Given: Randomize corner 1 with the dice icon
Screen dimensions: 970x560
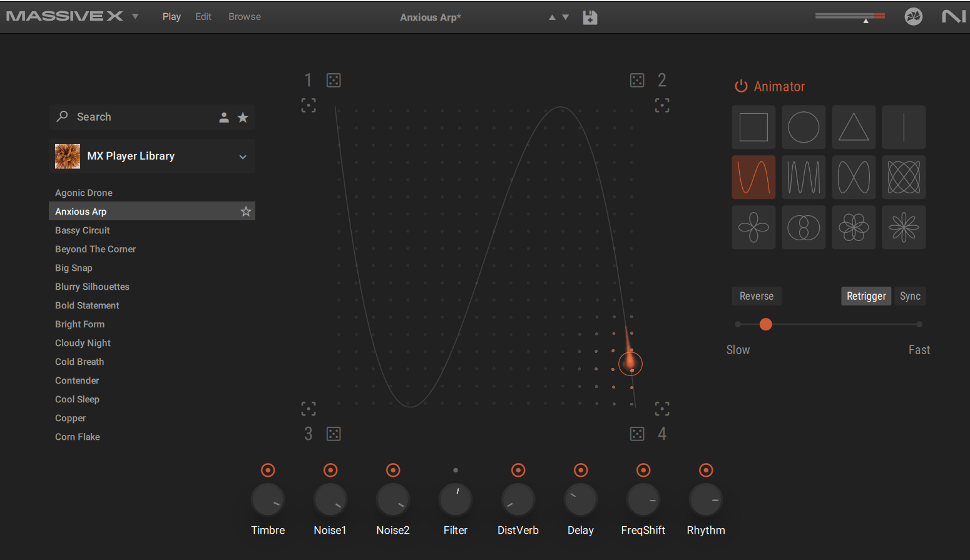Looking at the screenshot, I should point(334,80).
